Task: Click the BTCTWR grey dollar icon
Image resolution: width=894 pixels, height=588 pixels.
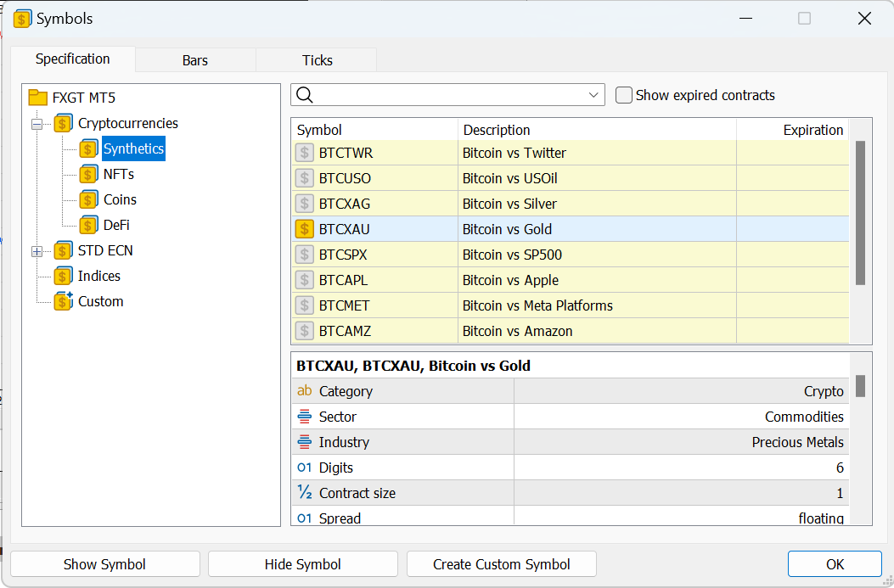Action: (304, 153)
